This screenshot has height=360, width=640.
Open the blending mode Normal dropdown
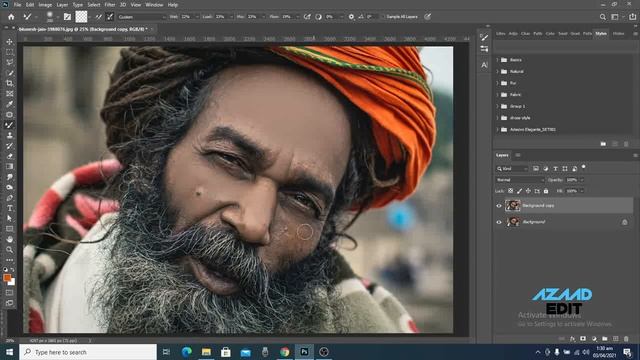click(520, 180)
